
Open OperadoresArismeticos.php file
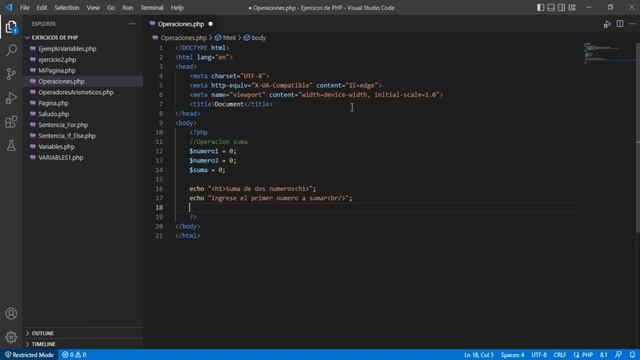click(76, 92)
